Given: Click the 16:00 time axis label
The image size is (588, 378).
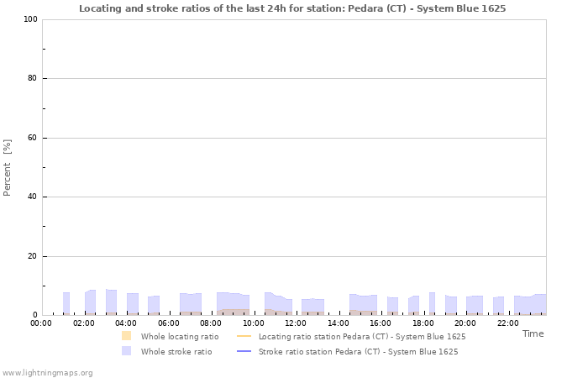Looking at the screenshot, I should 381,323.
